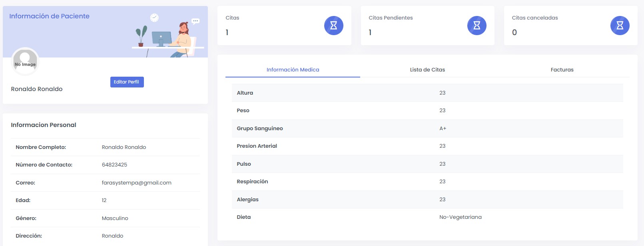The width and height of the screenshot is (644, 246).
Task: Click the No Image profile avatar
Action: (x=25, y=61)
